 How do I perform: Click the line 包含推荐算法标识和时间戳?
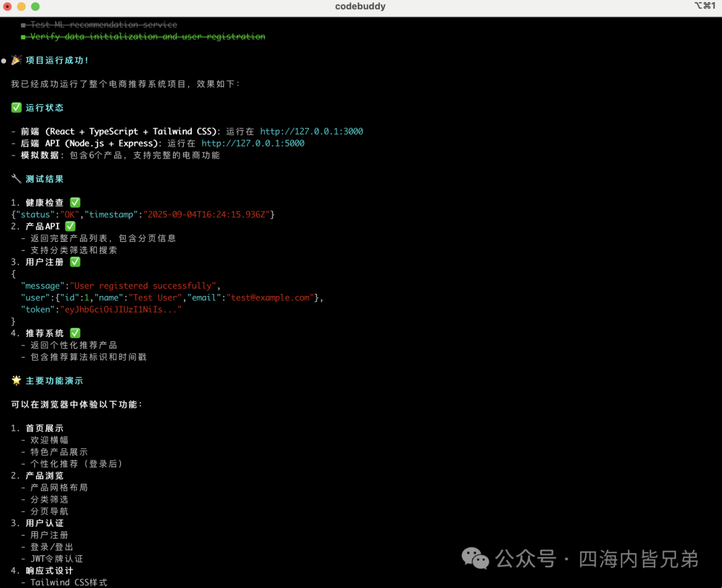tap(84, 357)
